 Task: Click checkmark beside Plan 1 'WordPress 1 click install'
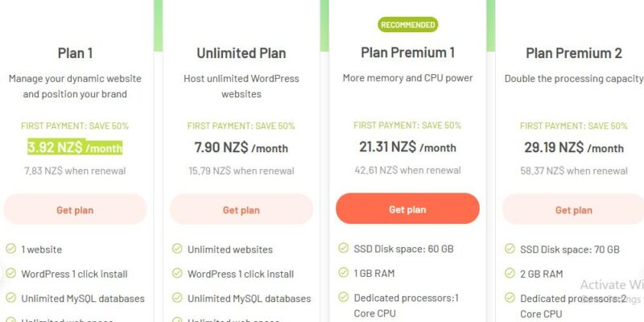tap(10, 273)
